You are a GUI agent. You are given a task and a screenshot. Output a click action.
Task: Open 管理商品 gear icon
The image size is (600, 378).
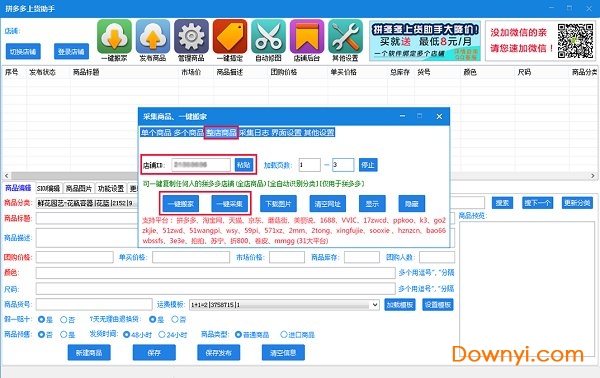click(191, 36)
